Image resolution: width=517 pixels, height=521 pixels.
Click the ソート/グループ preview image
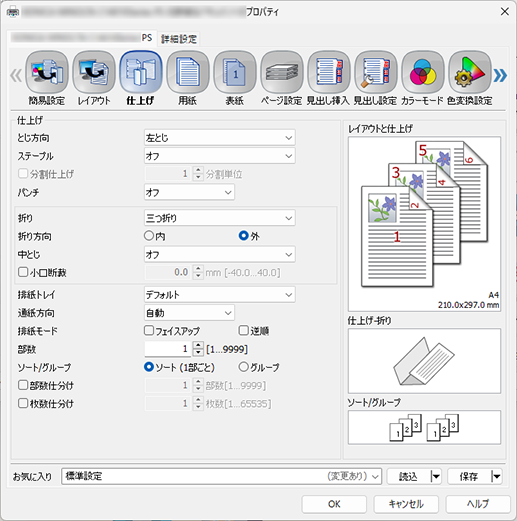coord(424,427)
